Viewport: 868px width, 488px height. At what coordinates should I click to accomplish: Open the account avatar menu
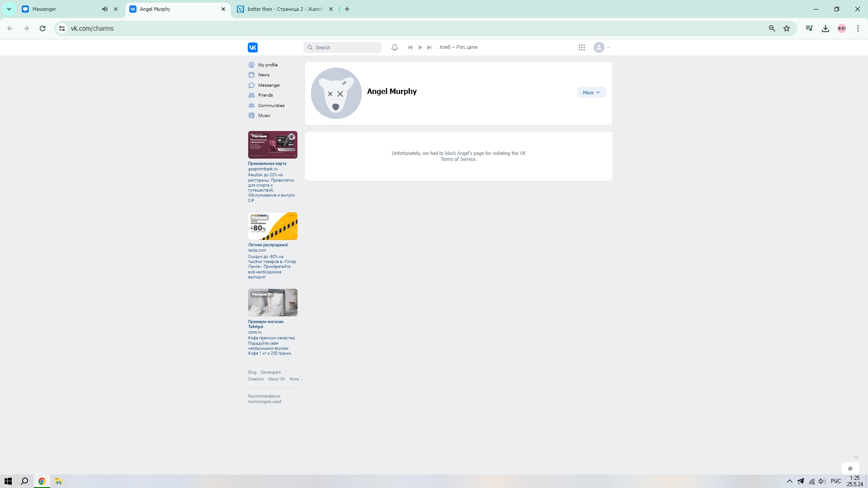(602, 47)
